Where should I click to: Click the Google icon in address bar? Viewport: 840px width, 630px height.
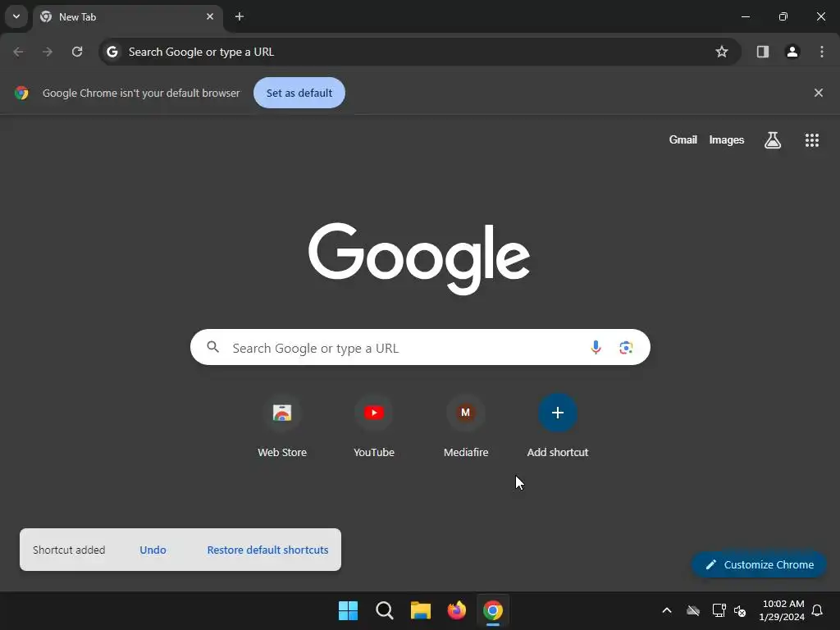[x=112, y=52]
